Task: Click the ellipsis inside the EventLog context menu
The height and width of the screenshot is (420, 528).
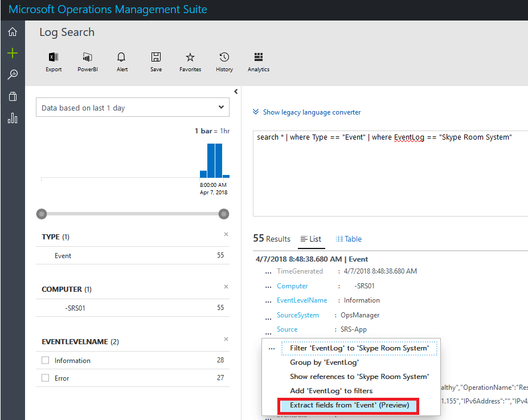Action: [272, 349]
